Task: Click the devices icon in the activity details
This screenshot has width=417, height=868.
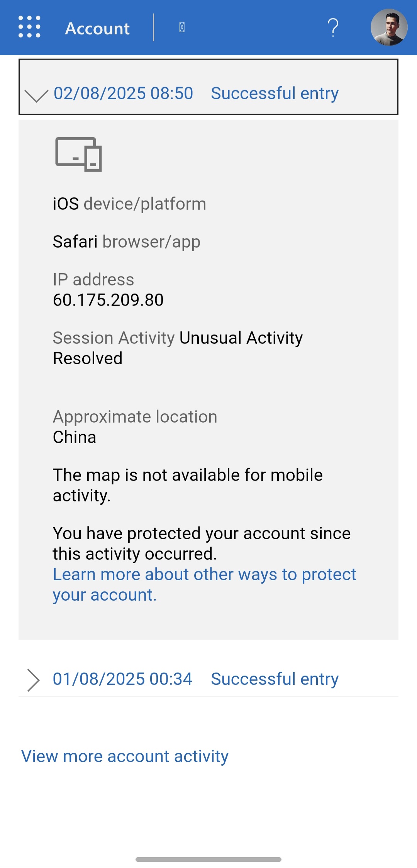Action: (78, 154)
